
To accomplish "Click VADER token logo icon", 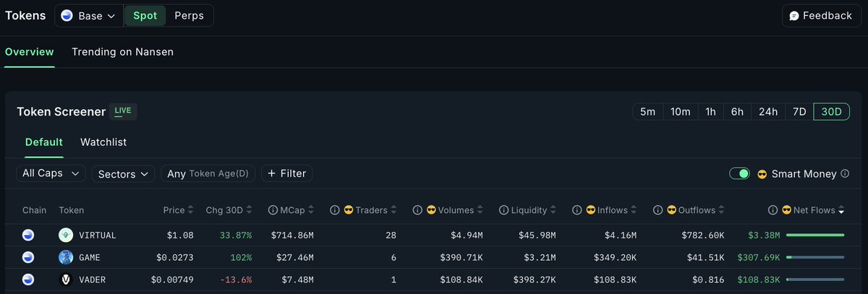I will [x=66, y=279].
